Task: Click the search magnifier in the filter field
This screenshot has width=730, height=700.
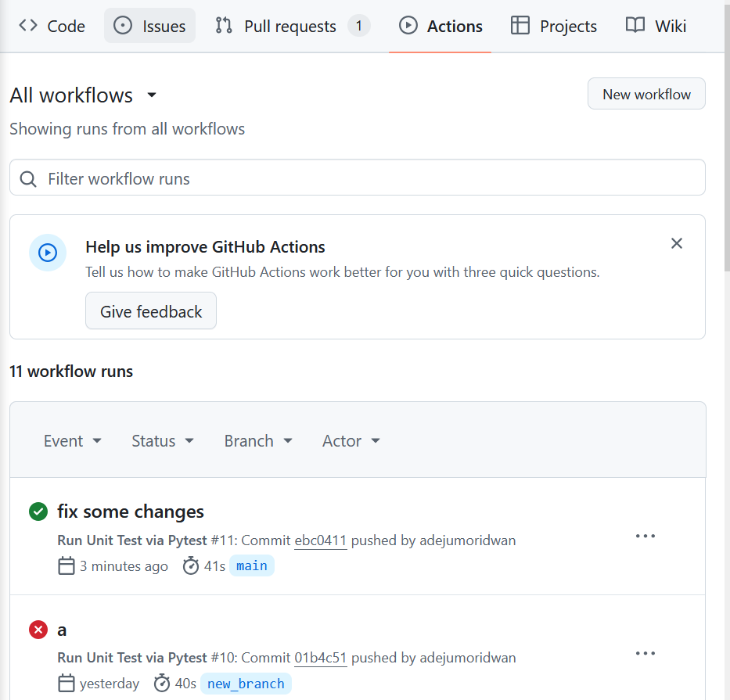Action: (x=27, y=178)
